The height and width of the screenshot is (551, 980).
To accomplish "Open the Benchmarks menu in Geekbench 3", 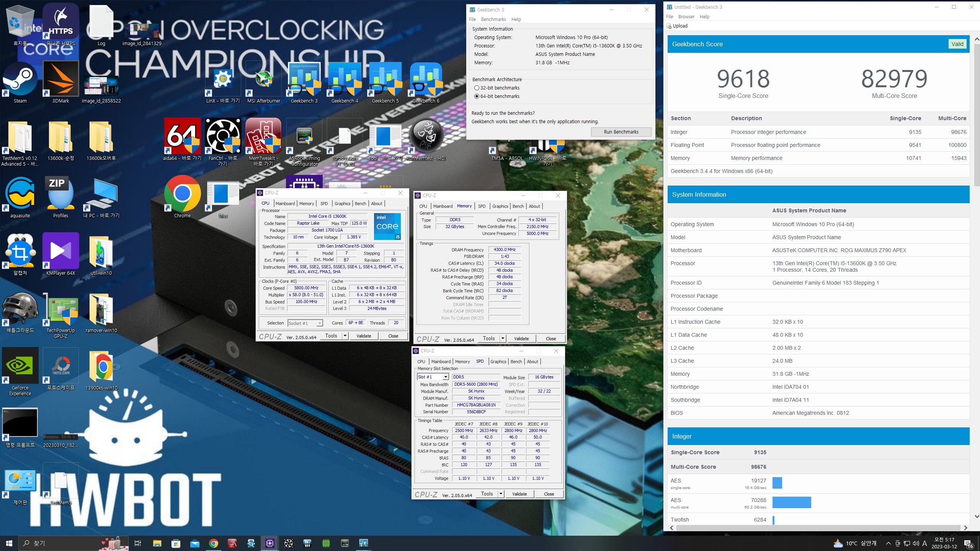I will pos(493,20).
